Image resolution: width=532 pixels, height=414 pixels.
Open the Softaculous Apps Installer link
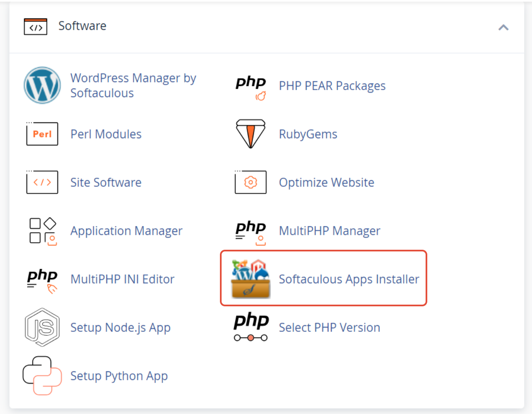point(349,279)
